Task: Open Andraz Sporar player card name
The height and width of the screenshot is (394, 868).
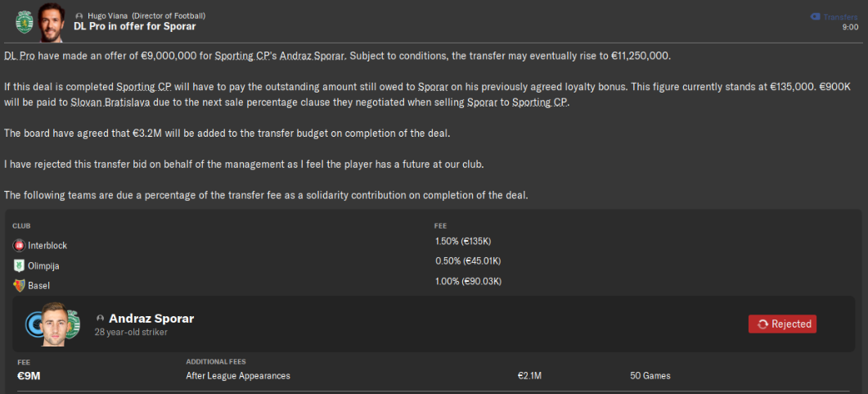Action: click(151, 319)
